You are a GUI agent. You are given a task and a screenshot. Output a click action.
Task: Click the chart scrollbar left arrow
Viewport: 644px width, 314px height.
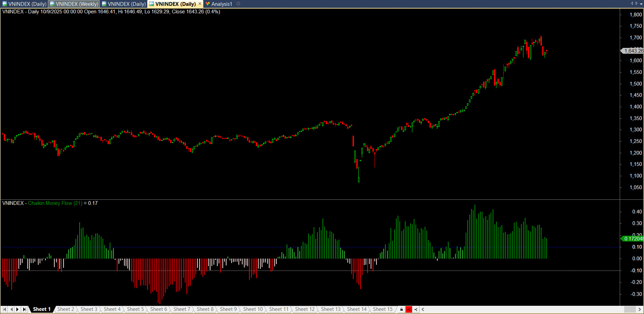click(423, 310)
